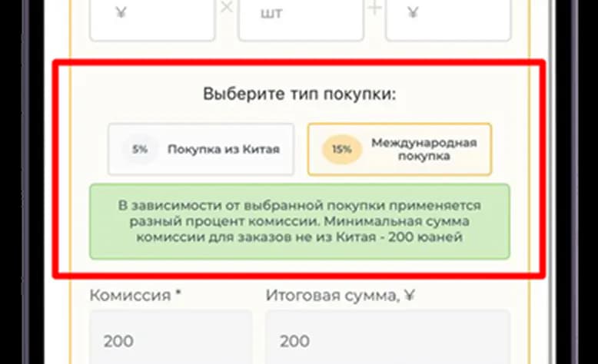Click the Выберите тип покупки heading

point(299,94)
